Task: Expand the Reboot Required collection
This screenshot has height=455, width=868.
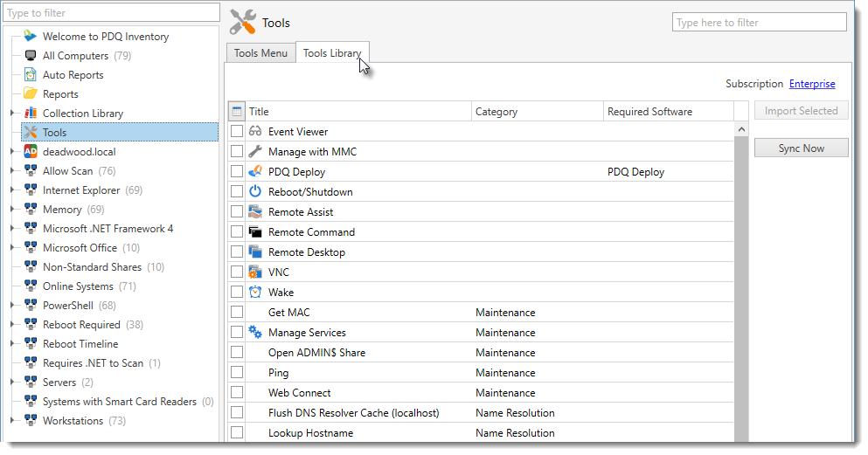Action: pyautogui.click(x=12, y=324)
